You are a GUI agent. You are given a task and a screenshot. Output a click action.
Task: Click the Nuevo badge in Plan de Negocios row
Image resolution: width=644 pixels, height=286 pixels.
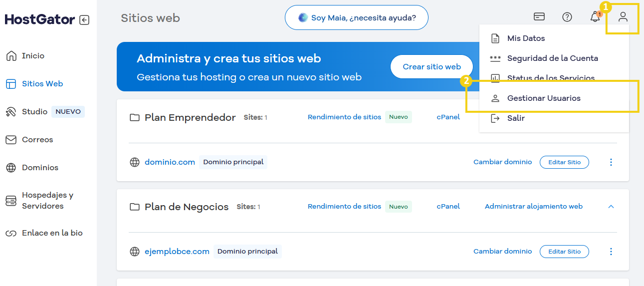click(x=399, y=206)
